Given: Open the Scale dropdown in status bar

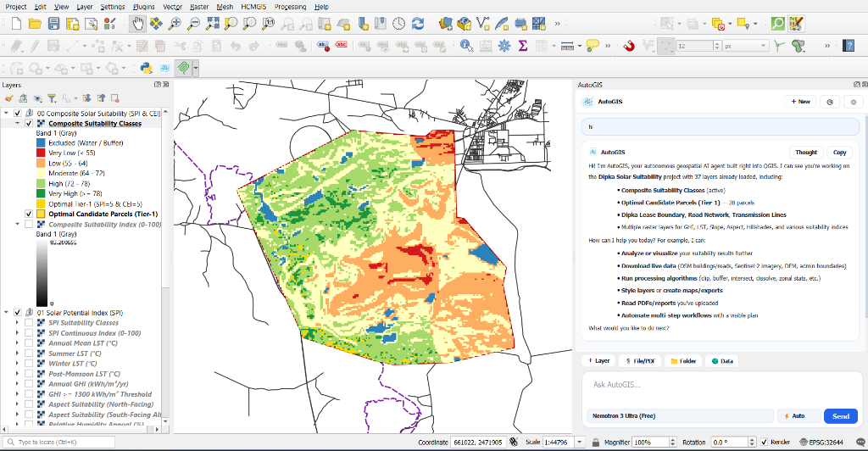Looking at the screenshot, I should pos(580,443).
